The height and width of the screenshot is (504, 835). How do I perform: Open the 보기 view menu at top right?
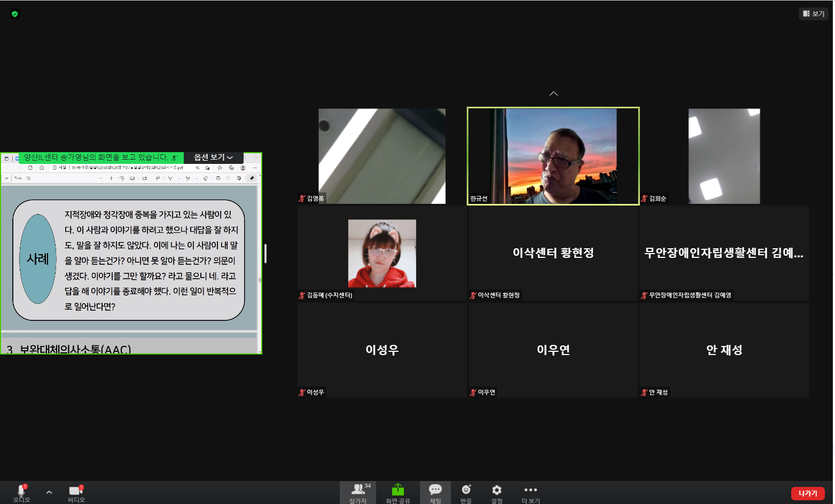813,14
